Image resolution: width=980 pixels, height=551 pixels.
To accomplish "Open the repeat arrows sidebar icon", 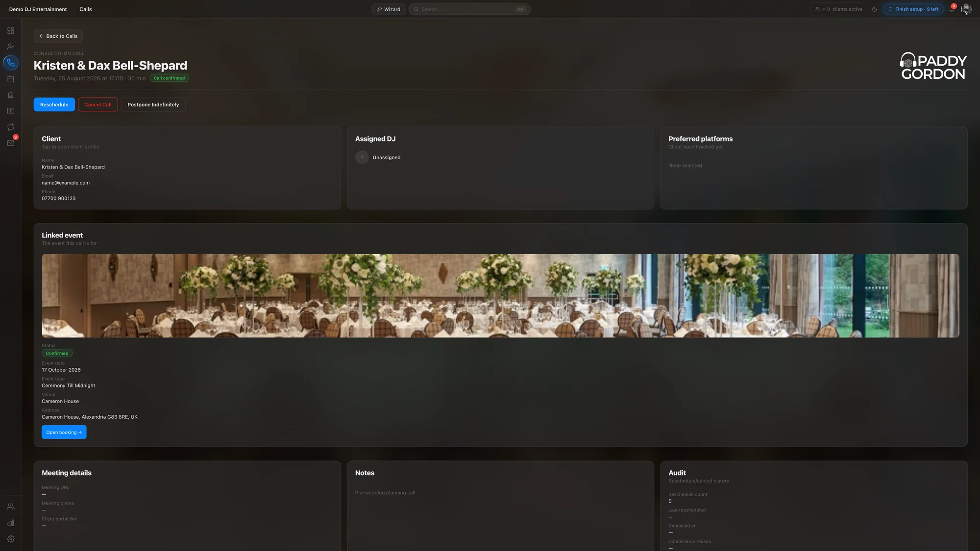I will click(x=11, y=127).
